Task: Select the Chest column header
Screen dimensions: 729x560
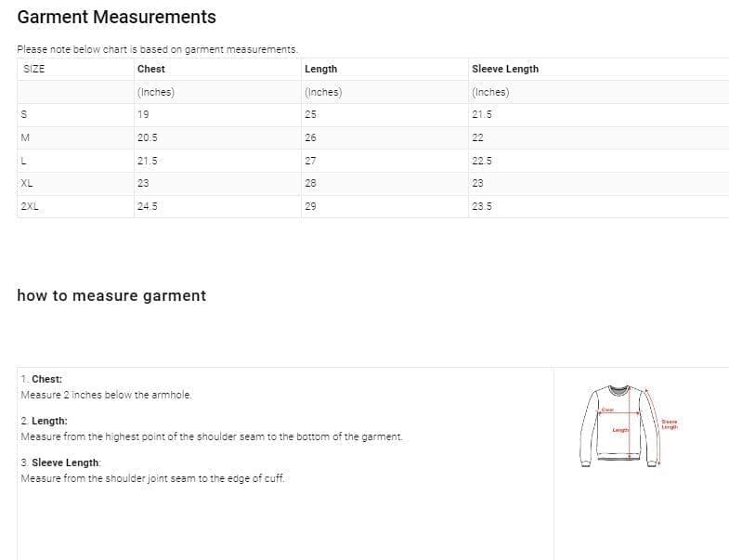Action: click(x=151, y=69)
